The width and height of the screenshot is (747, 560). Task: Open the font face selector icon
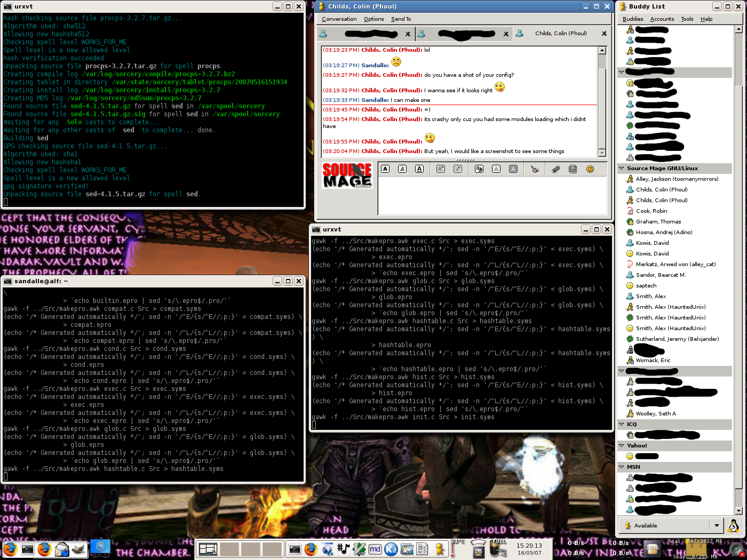(479, 169)
